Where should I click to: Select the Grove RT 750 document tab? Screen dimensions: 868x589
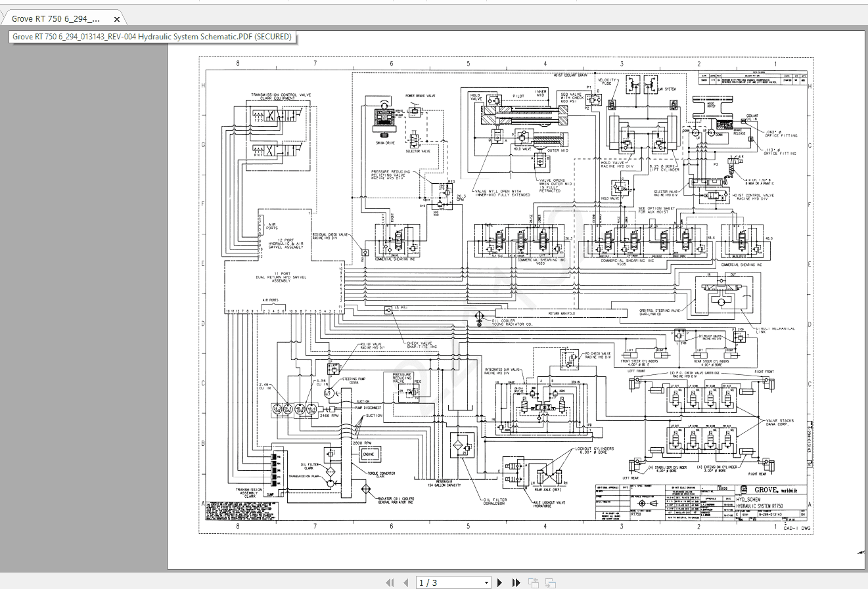(x=59, y=18)
